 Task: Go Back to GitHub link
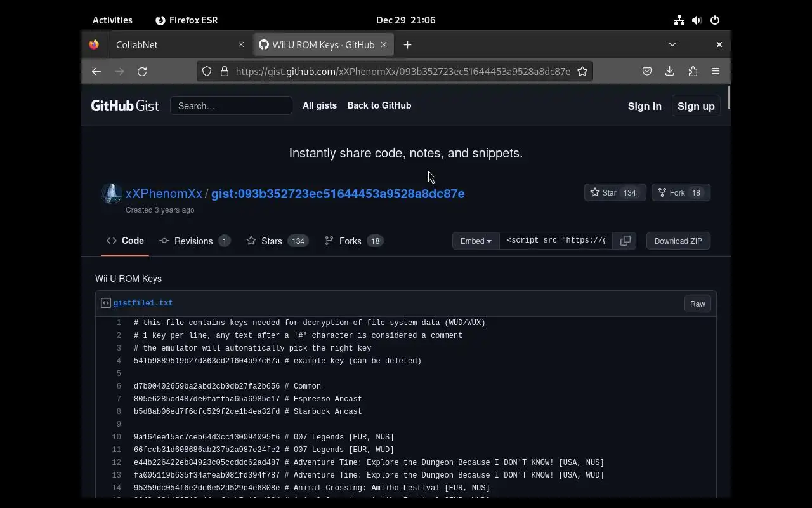point(379,105)
